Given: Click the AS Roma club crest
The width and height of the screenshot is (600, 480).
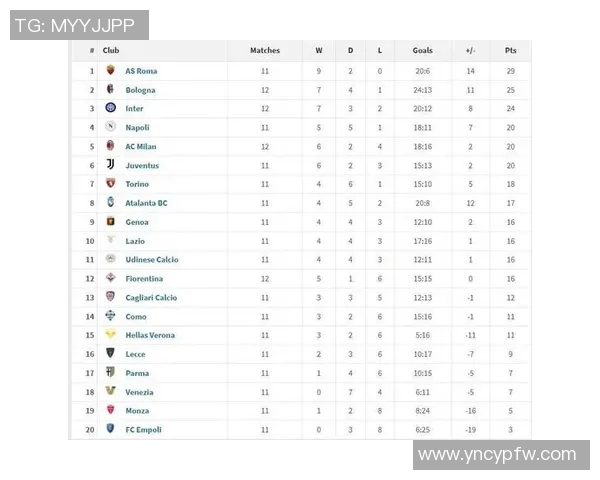Looking at the screenshot, I should [111, 71].
